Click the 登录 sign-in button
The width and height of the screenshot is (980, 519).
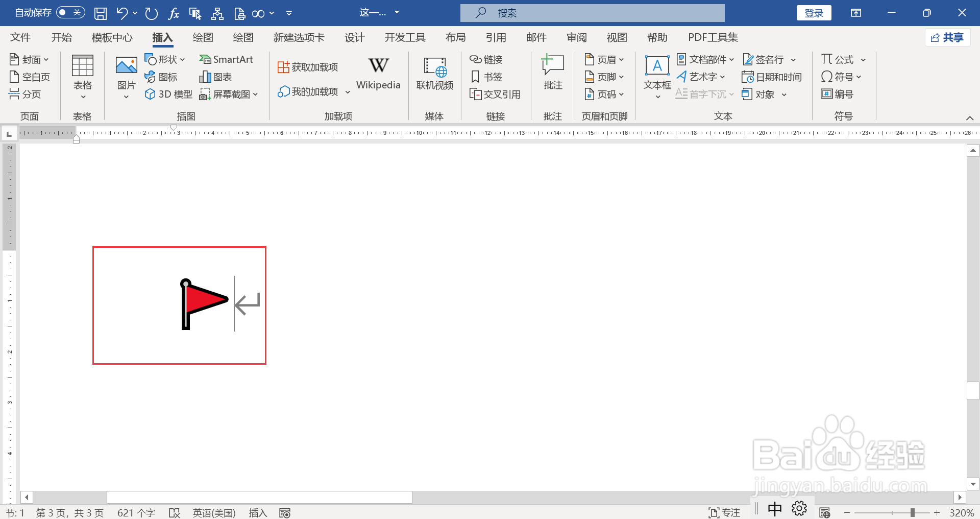tap(814, 13)
